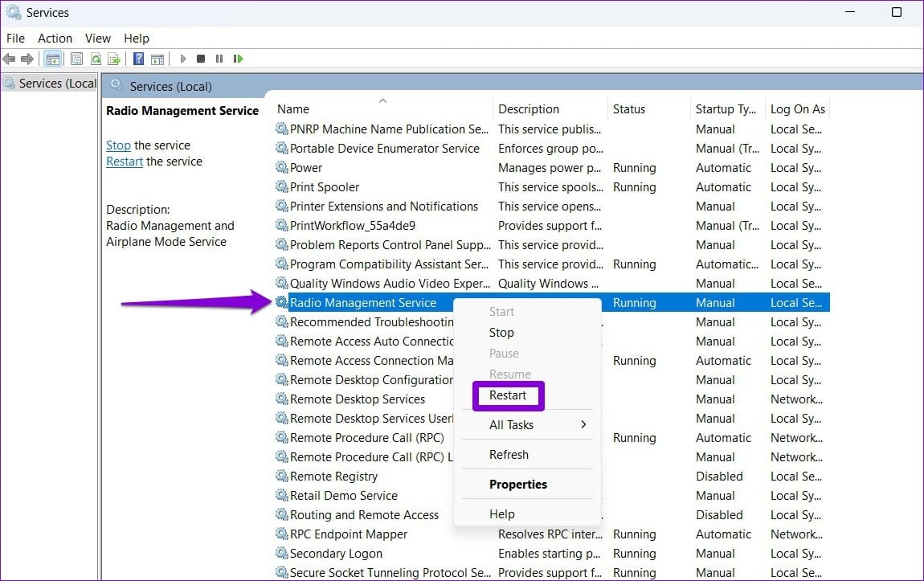This screenshot has height=581, width=924.
Task: Select the Print Spooler service row
Action: [x=552, y=187]
